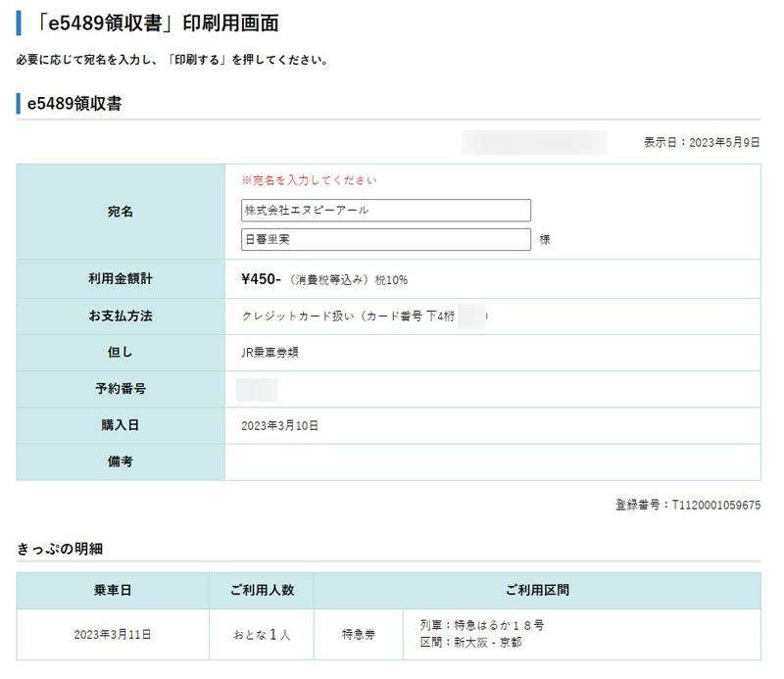This screenshot has height=679, width=784.
Task: Click the red notice ※宛名を入力してください
Action: (309, 180)
